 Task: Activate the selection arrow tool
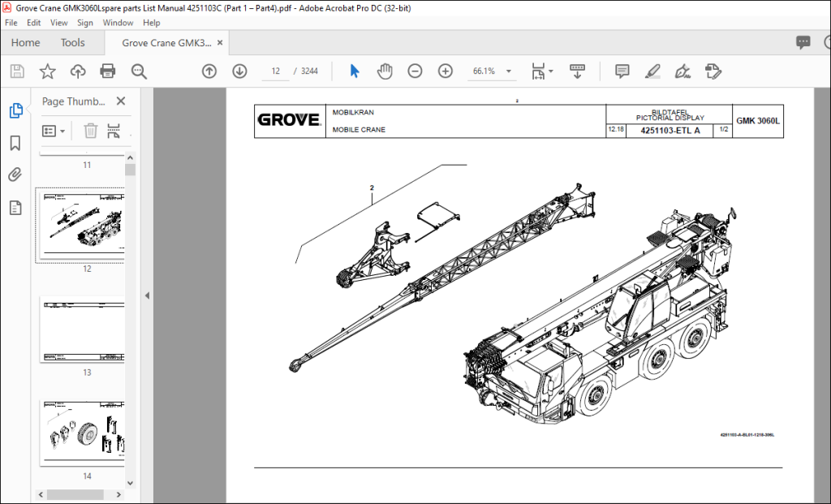pyautogui.click(x=355, y=71)
